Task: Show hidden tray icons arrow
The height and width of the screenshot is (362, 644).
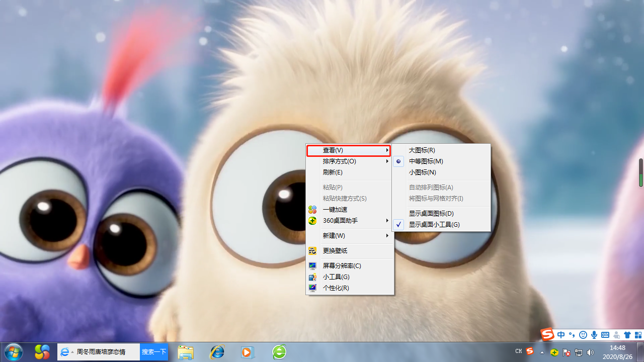Action: [x=542, y=352]
